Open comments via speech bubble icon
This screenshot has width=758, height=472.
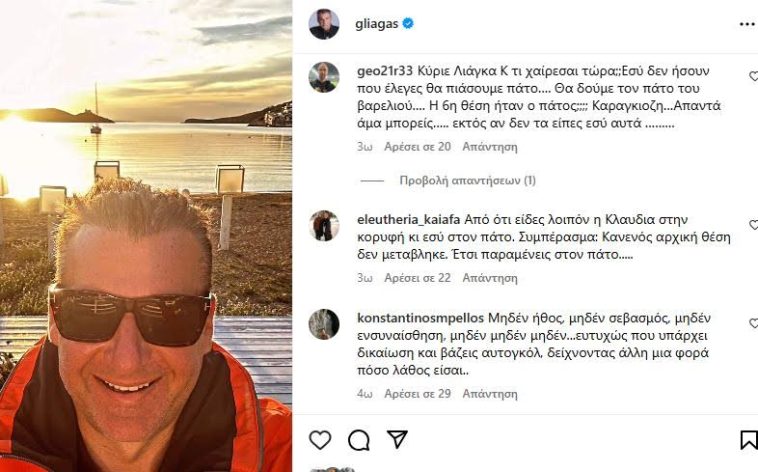[359, 440]
